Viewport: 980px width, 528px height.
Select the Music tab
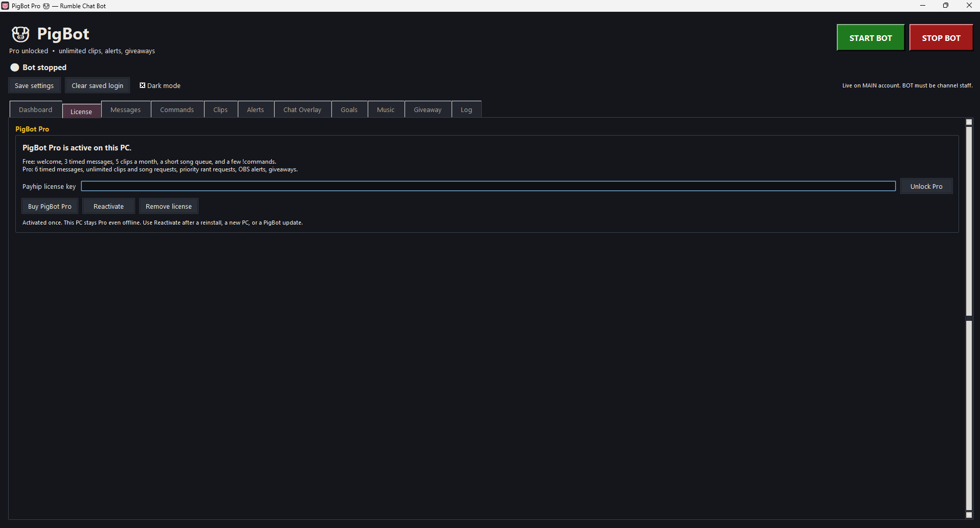(x=386, y=109)
